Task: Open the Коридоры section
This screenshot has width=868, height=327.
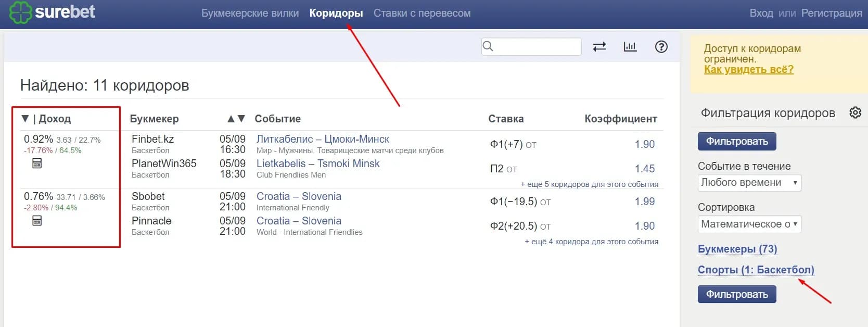Action: tap(336, 13)
